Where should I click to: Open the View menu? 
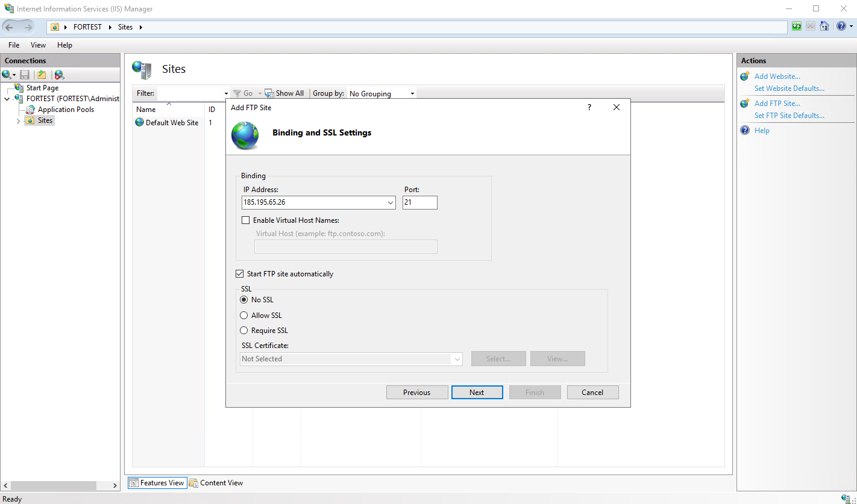pos(38,45)
